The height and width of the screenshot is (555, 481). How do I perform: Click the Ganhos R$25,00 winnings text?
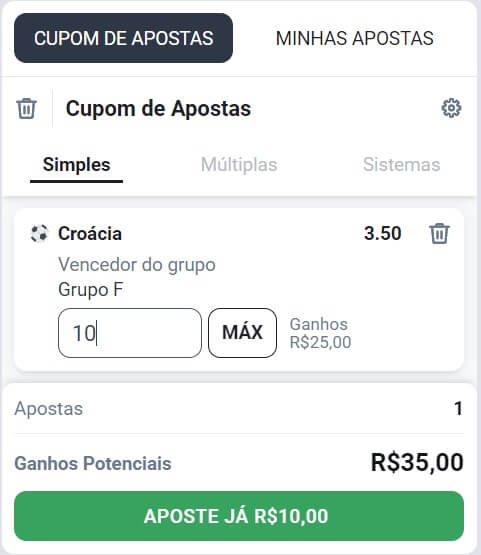(320, 333)
